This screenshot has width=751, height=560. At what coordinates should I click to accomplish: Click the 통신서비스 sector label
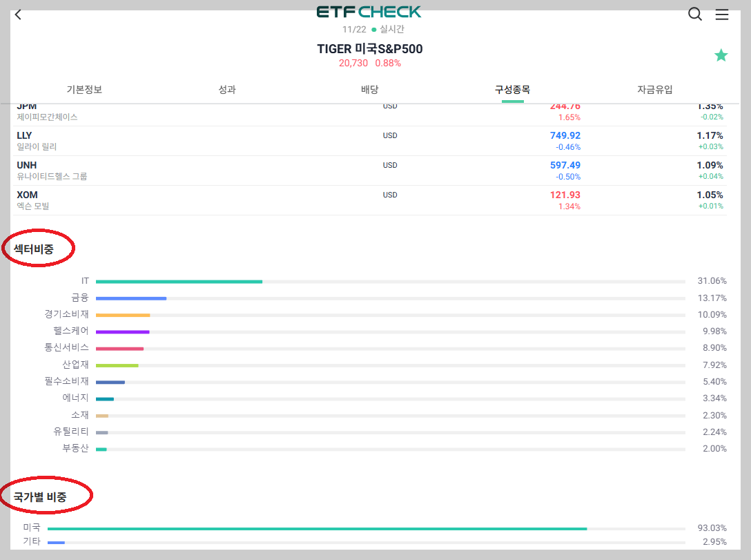pyautogui.click(x=66, y=347)
